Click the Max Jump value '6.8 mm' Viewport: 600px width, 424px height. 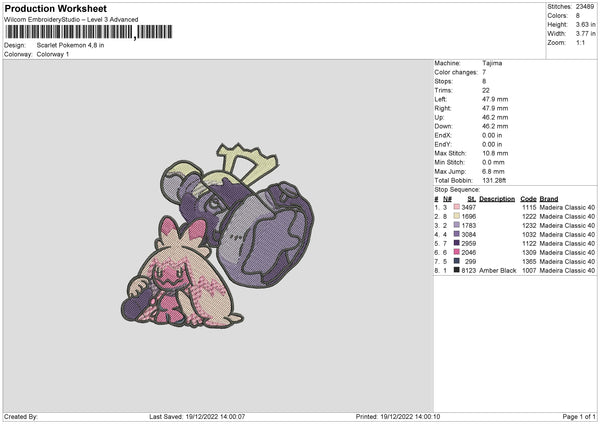pos(493,171)
